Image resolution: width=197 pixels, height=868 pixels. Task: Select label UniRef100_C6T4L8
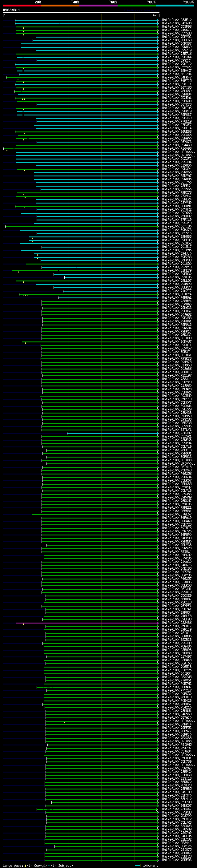[x=177, y=467]
